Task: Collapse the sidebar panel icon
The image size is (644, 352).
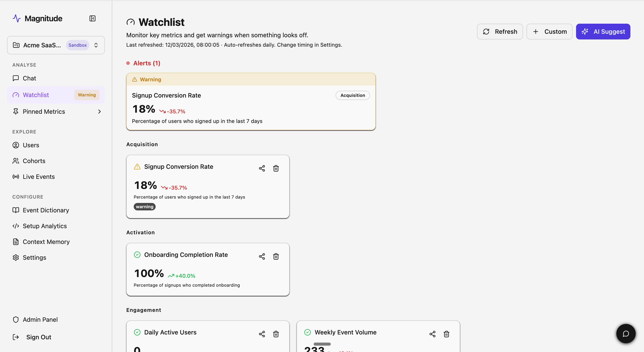Action: 92,18
